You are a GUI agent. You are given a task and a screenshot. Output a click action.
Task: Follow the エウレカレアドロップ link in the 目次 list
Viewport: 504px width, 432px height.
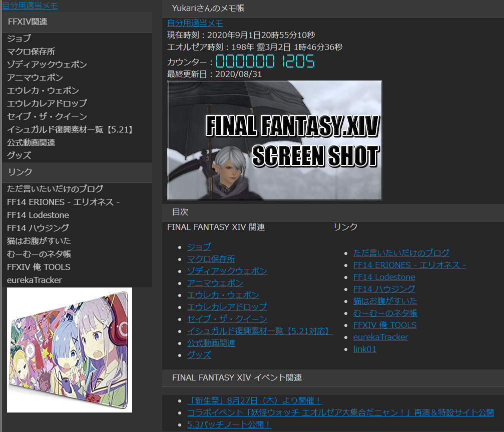[x=227, y=307]
